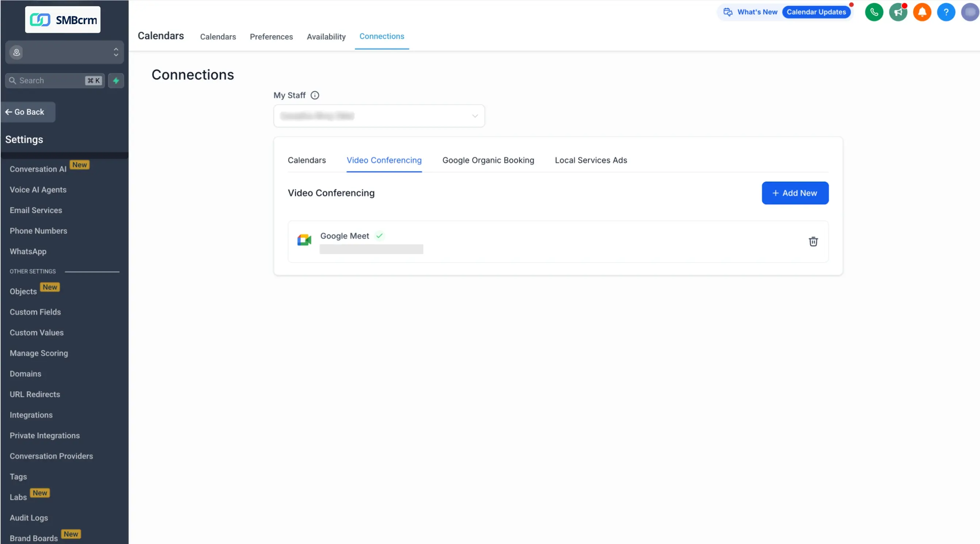Click the My Staff info icon
Image resolution: width=980 pixels, height=544 pixels.
click(315, 95)
